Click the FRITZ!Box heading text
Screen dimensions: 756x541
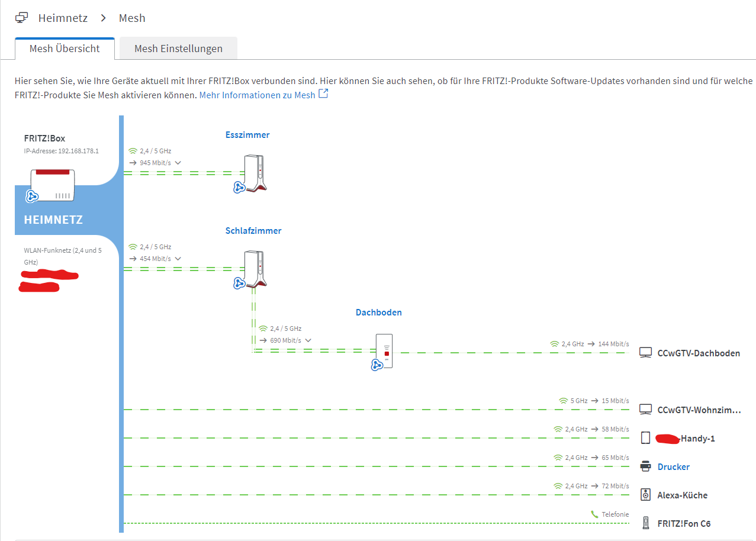45,139
